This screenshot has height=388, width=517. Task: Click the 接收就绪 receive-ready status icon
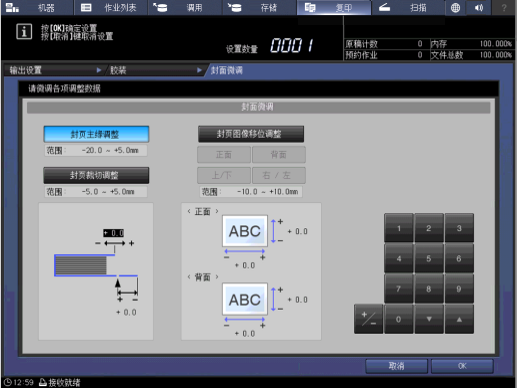pyautogui.click(x=43, y=382)
